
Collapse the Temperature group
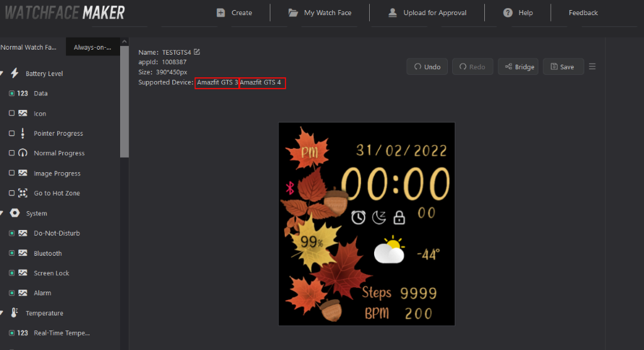pos(2,313)
